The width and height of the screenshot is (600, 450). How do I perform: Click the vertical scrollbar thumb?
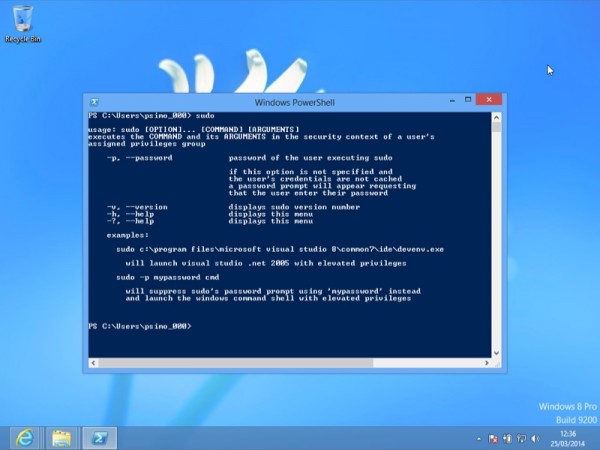pos(496,127)
